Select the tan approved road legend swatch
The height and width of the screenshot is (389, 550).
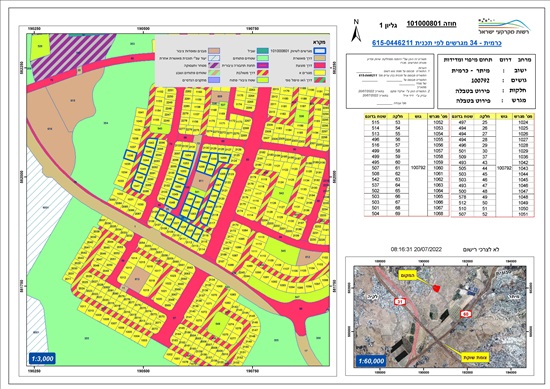click(320, 58)
